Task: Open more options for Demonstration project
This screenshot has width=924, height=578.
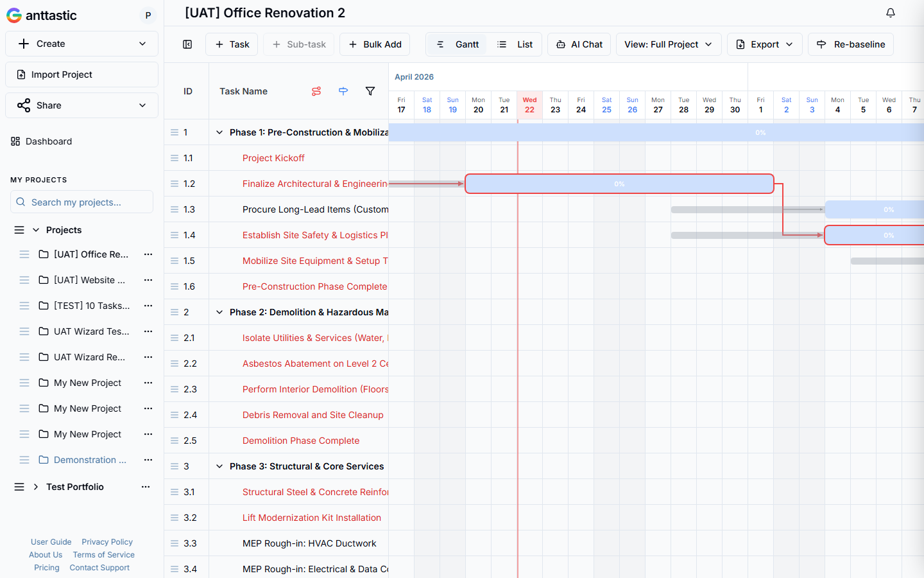Action: tap(148, 460)
